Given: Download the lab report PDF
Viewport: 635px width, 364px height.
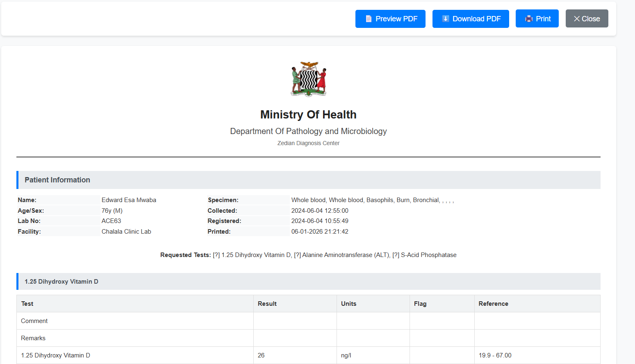Looking at the screenshot, I should (471, 18).
